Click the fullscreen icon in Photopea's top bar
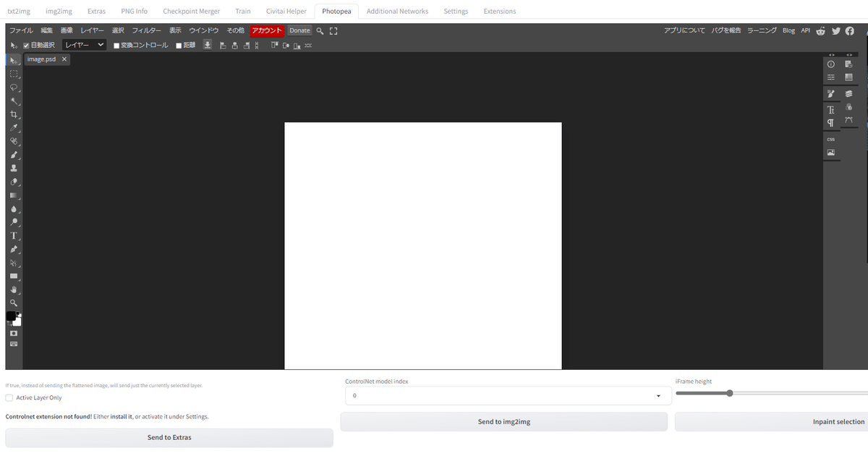The image size is (868, 456). 332,30
